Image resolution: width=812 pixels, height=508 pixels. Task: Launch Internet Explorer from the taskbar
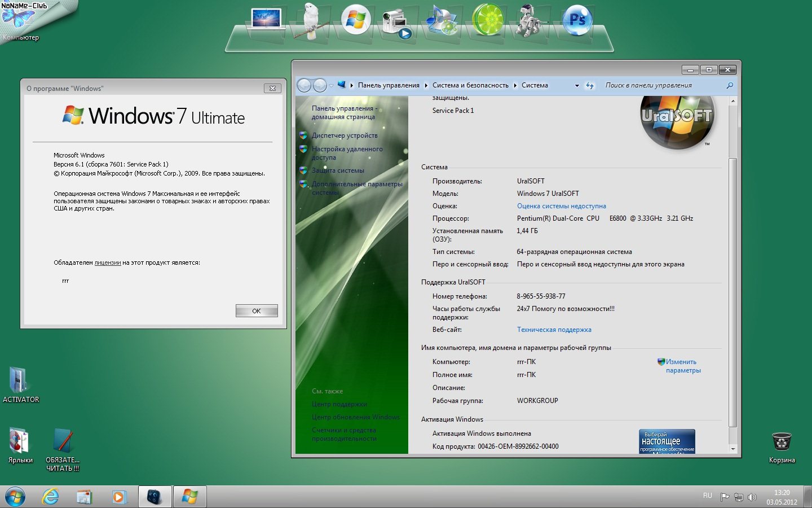[x=51, y=497]
